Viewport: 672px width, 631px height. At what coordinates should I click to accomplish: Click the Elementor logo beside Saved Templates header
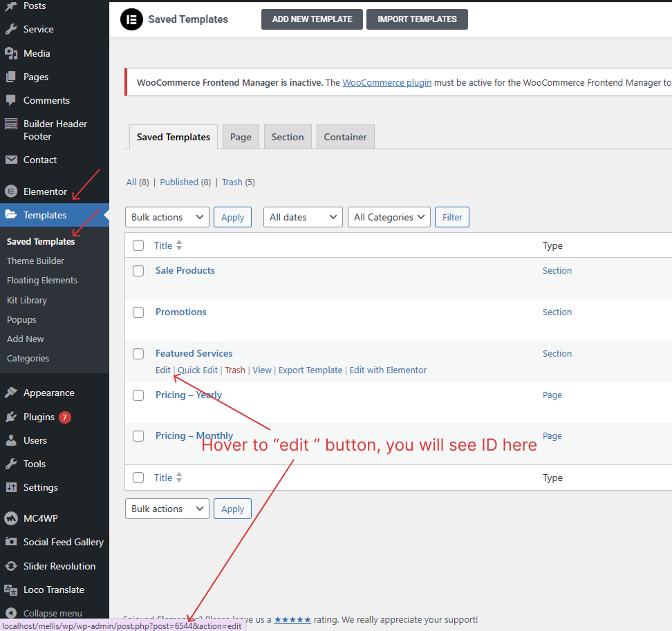(131, 19)
